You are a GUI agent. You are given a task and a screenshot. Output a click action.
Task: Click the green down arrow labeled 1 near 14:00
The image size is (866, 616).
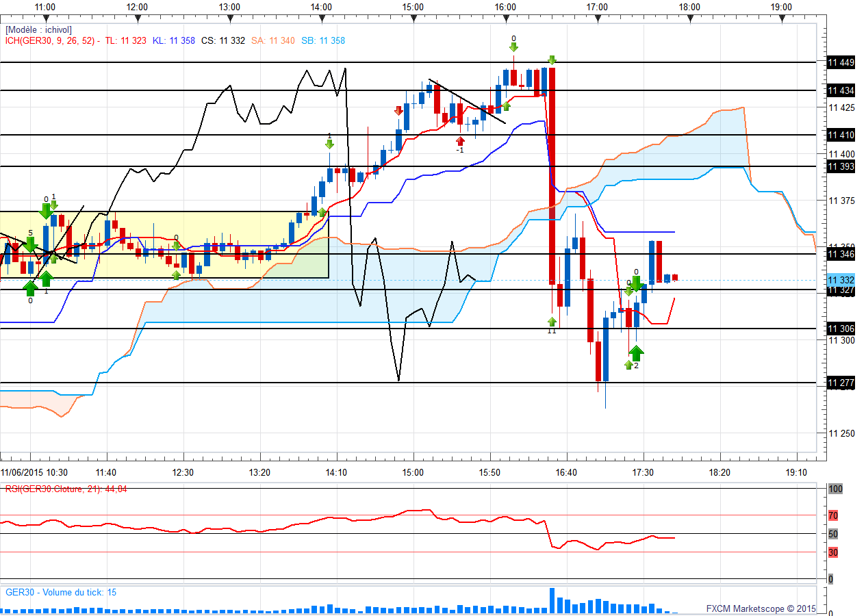329,144
